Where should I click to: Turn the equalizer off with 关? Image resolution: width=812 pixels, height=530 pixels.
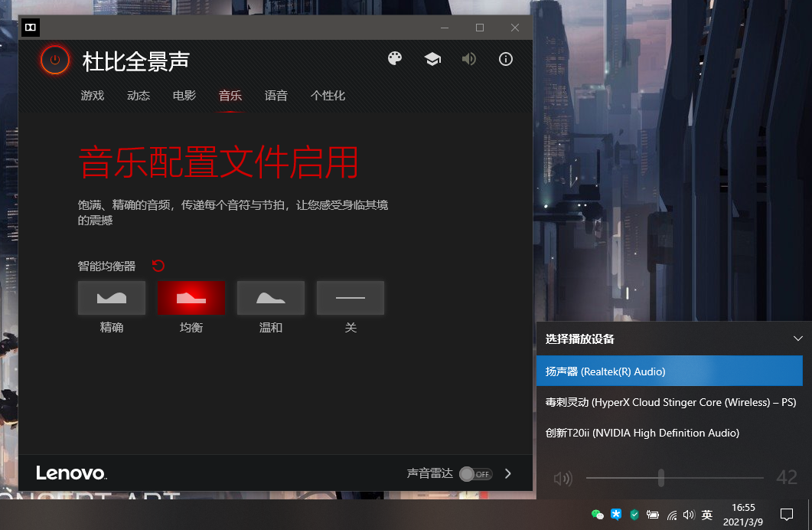point(351,298)
